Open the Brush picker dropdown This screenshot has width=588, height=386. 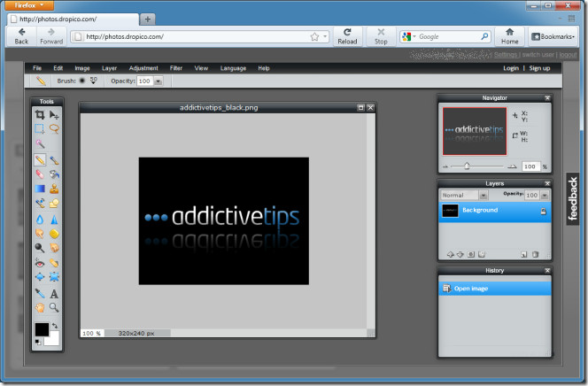pos(94,81)
